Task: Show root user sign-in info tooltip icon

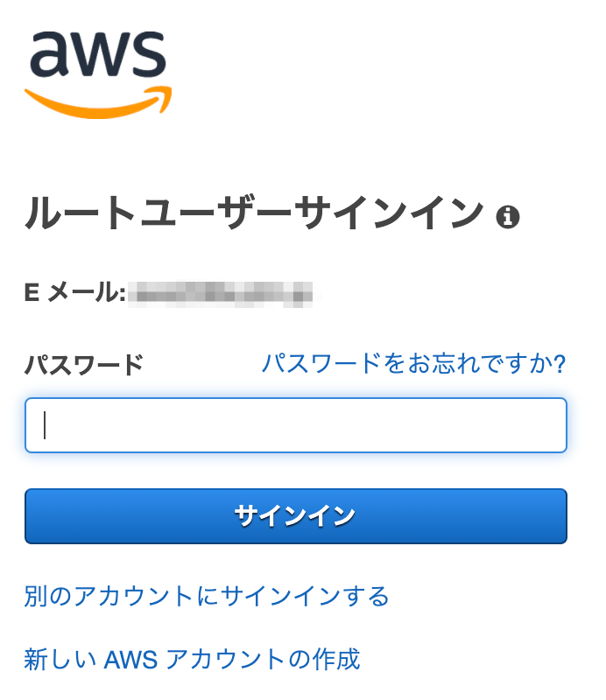Action: pos(508,217)
